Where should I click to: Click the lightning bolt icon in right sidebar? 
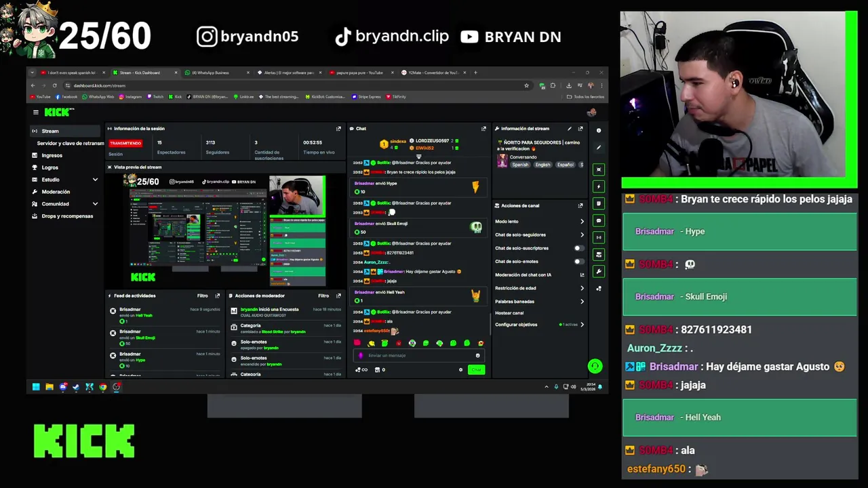tap(598, 186)
